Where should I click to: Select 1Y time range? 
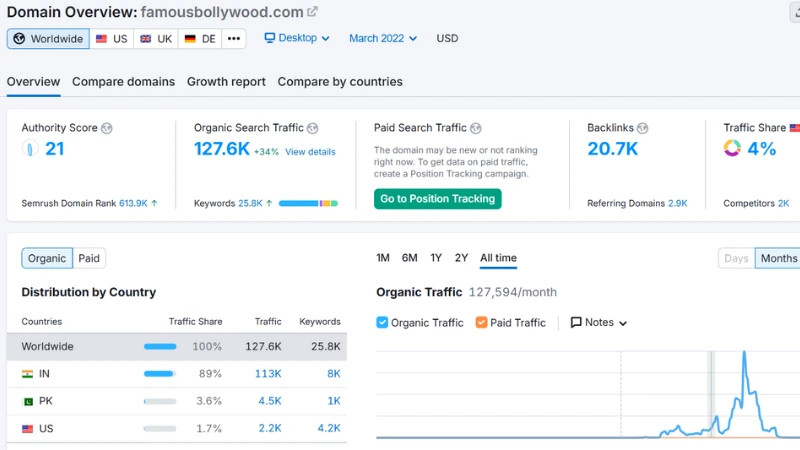point(436,258)
